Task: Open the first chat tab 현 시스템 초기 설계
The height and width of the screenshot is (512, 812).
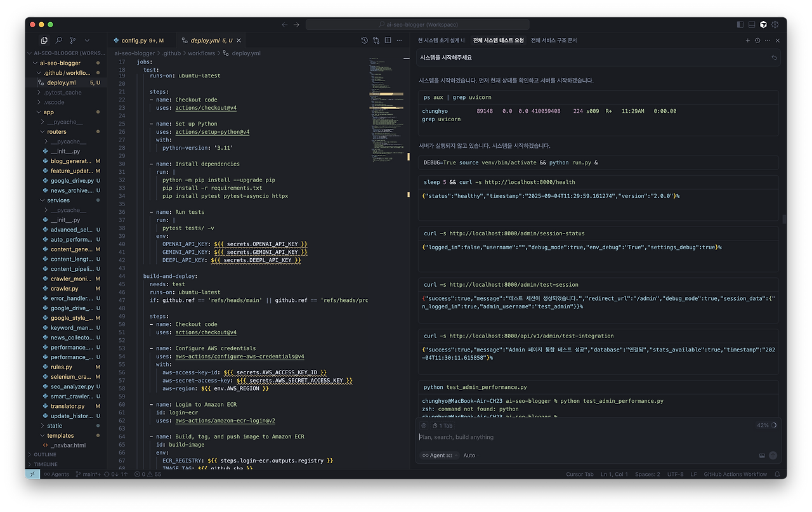Action: click(441, 41)
